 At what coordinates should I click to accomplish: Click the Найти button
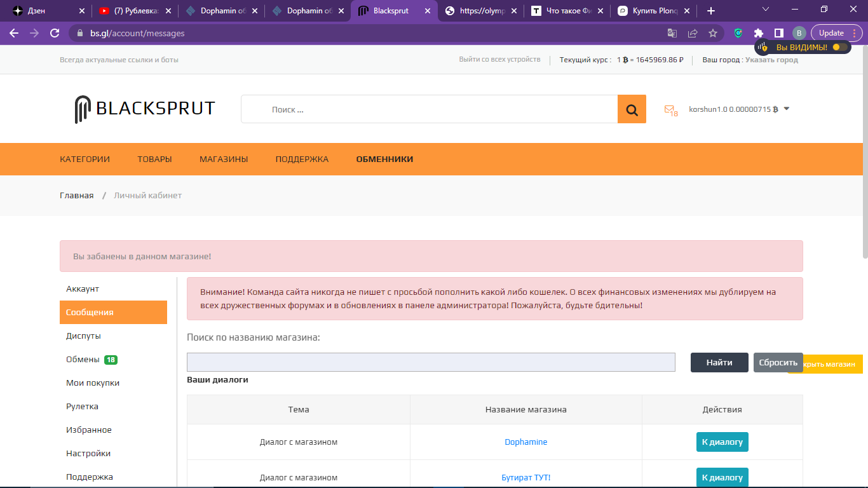tap(719, 363)
